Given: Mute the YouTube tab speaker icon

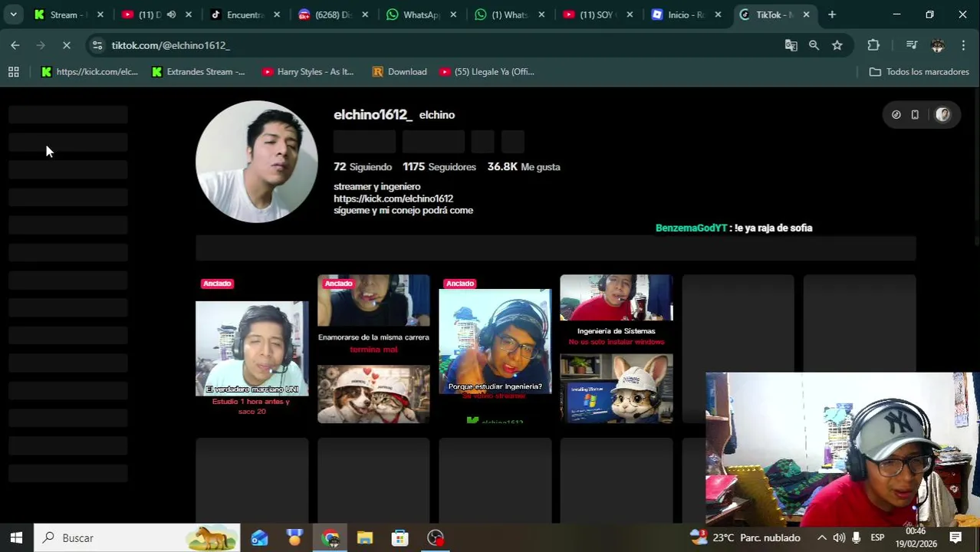Looking at the screenshot, I should (x=171, y=15).
